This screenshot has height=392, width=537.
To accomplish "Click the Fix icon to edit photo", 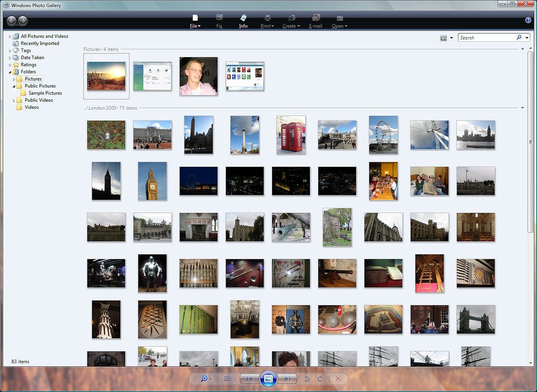I will click(x=219, y=20).
